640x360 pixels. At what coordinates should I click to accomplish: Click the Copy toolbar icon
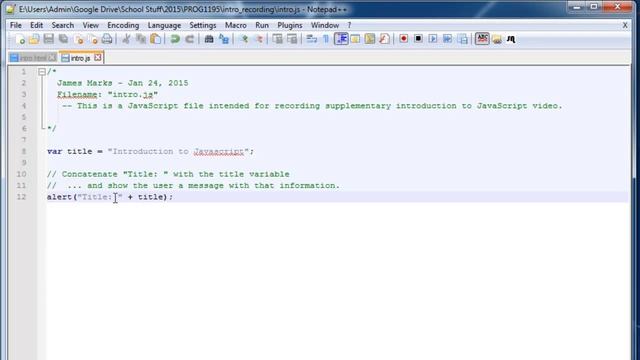tap(141, 39)
